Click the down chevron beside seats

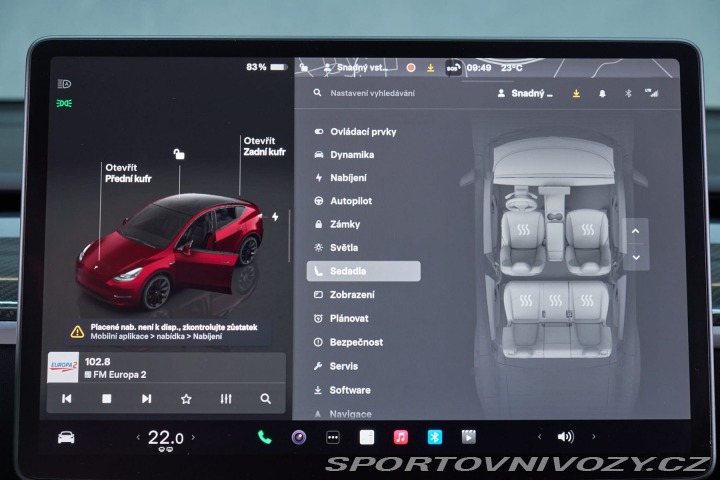click(636, 257)
